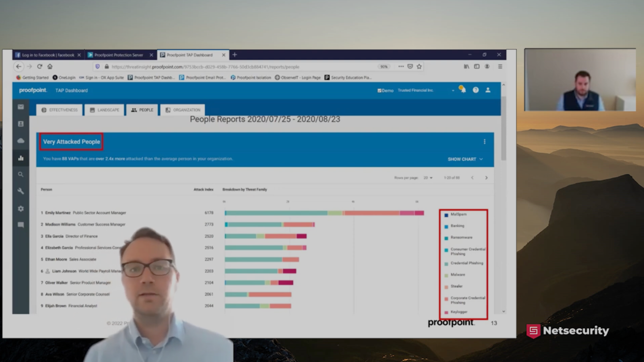
Task: Open the Sign in - OX App Suite bookmark
Action: [x=102, y=77]
